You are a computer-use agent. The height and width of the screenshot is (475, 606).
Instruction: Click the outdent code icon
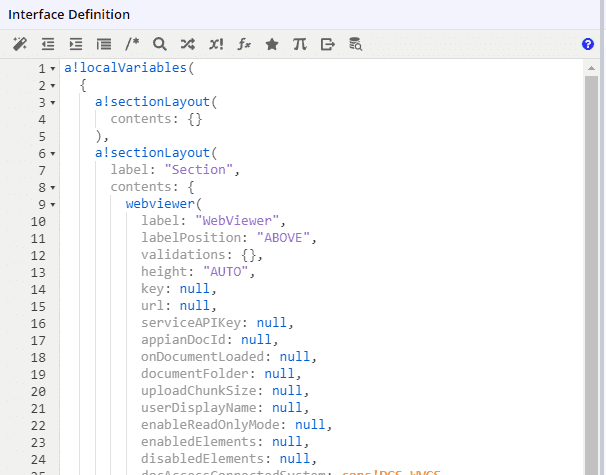click(48, 44)
